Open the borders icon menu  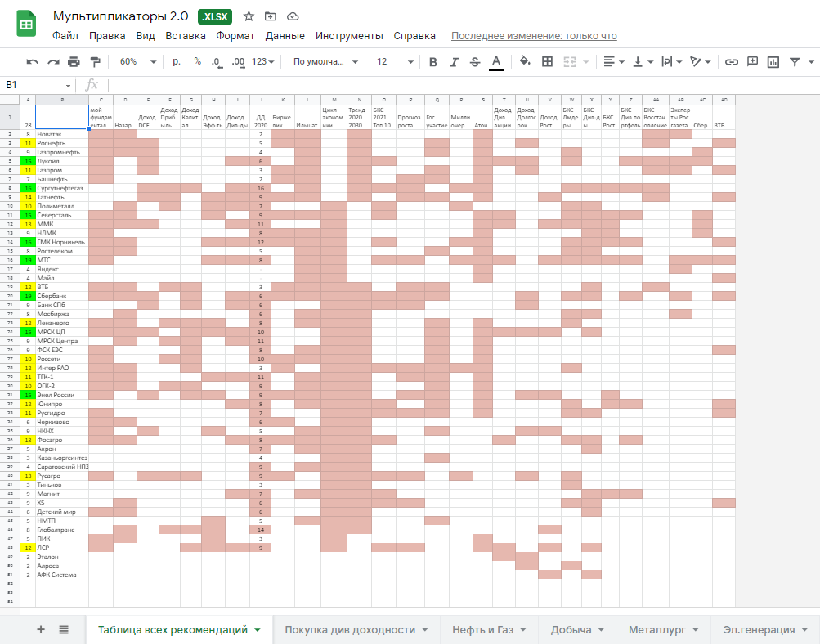pyautogui.click(x=547, y=61)
